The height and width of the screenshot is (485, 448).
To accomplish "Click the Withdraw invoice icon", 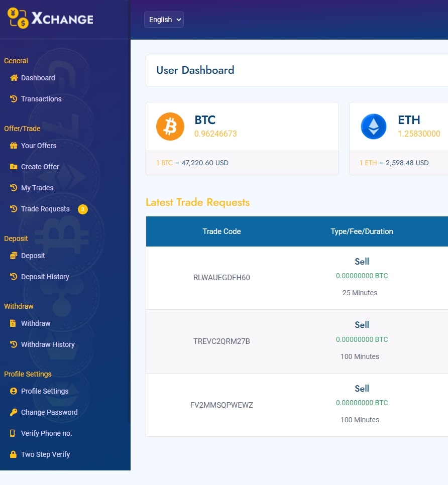I will (x=13, y=323).
